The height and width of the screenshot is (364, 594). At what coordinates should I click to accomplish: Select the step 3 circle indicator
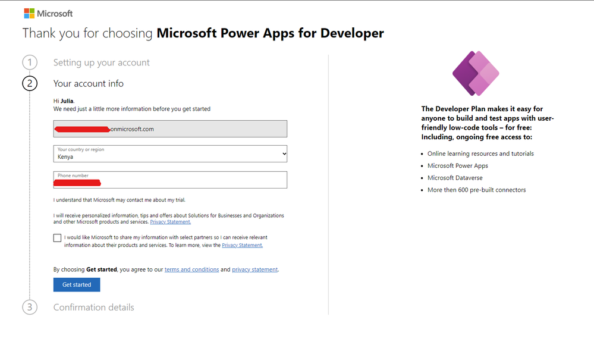30,307
